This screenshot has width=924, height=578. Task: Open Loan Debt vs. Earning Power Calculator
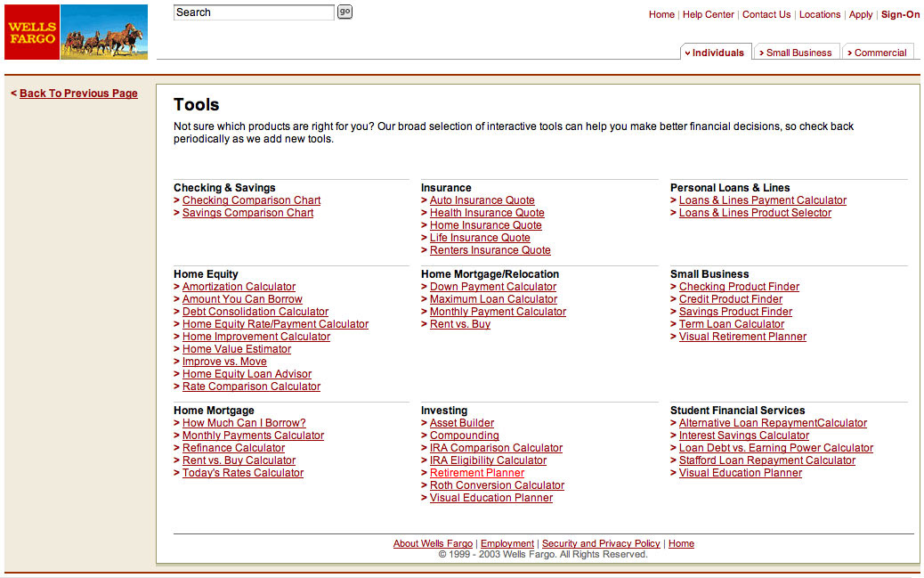coord(776,448)
